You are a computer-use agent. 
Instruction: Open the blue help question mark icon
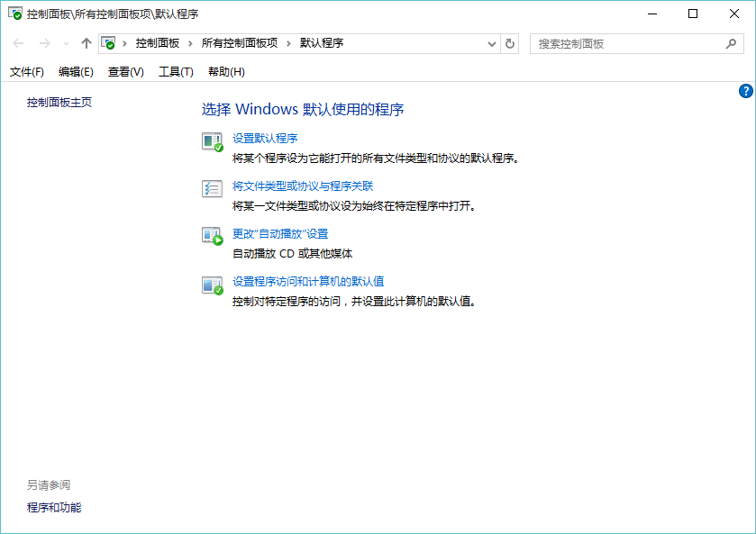point(745,91)
